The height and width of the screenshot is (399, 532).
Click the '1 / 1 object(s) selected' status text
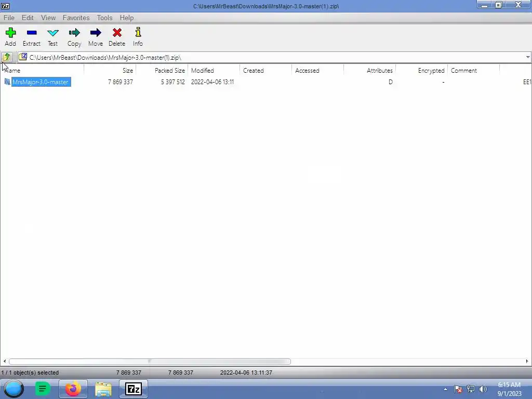coord(30,373)
